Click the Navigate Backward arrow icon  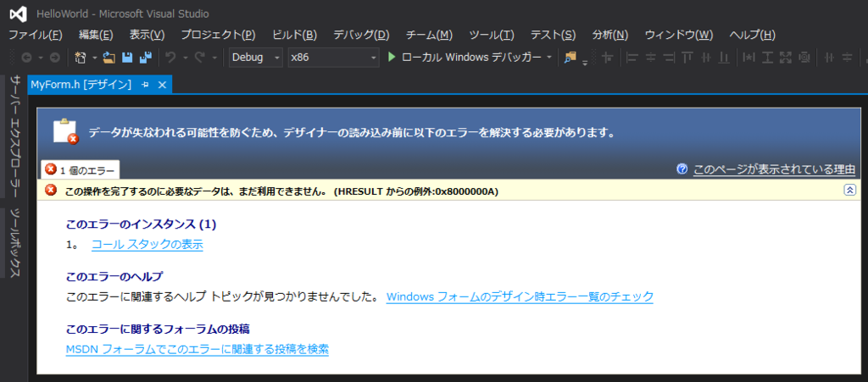(26, 57)
